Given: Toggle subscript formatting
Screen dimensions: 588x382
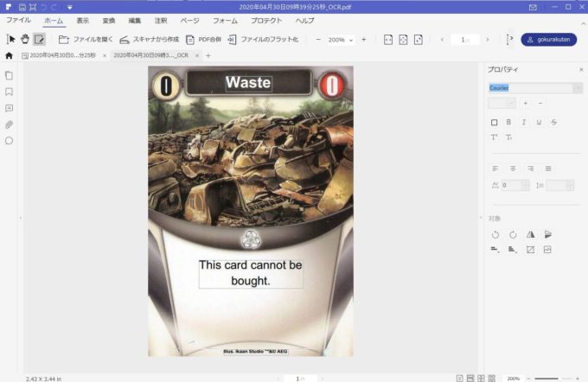Looking at the screenshot, I should coord(508,137).
